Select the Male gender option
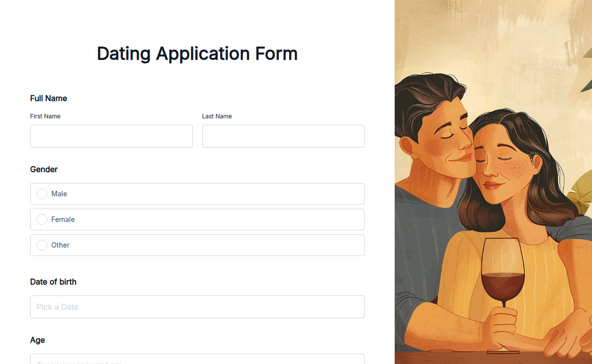The image size is (592, 364). pos(42,194)
